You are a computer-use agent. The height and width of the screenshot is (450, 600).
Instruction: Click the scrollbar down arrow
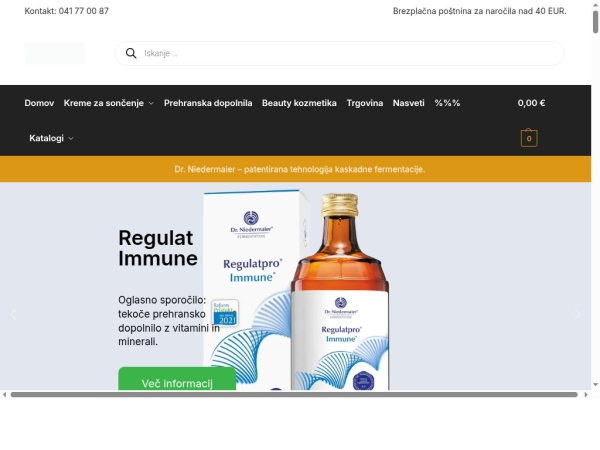595,385
